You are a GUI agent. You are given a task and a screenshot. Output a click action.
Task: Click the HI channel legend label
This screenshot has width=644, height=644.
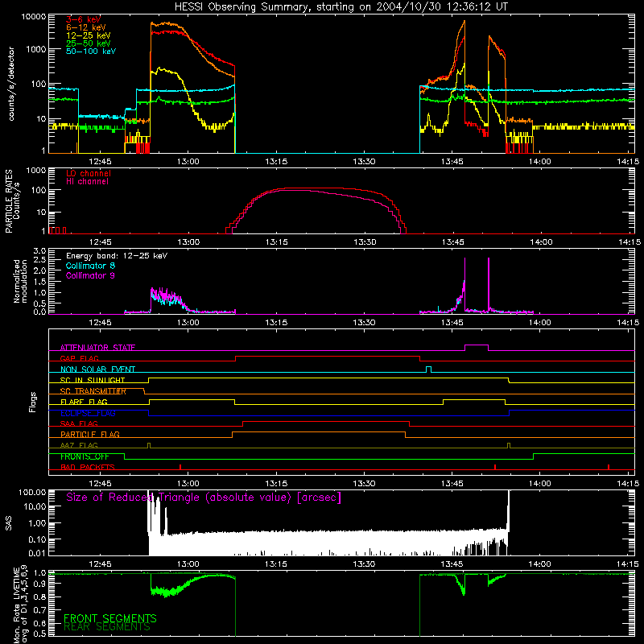[87, 182]
